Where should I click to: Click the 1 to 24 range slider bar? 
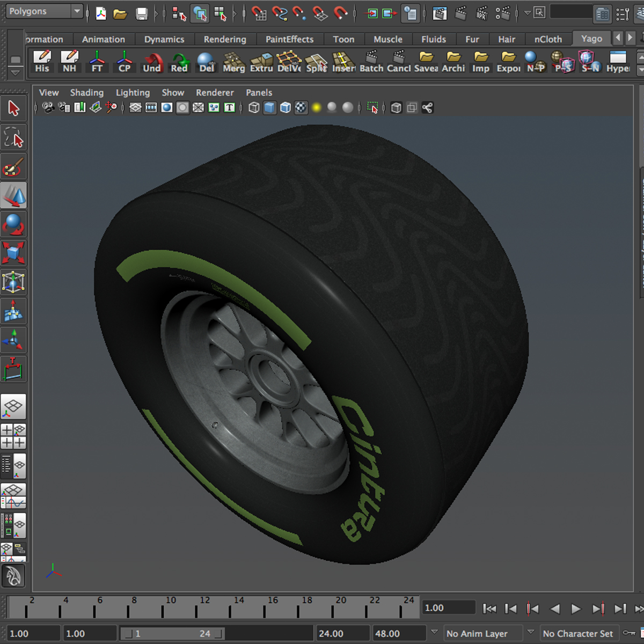pyautogui.click(x=172, y=633)
